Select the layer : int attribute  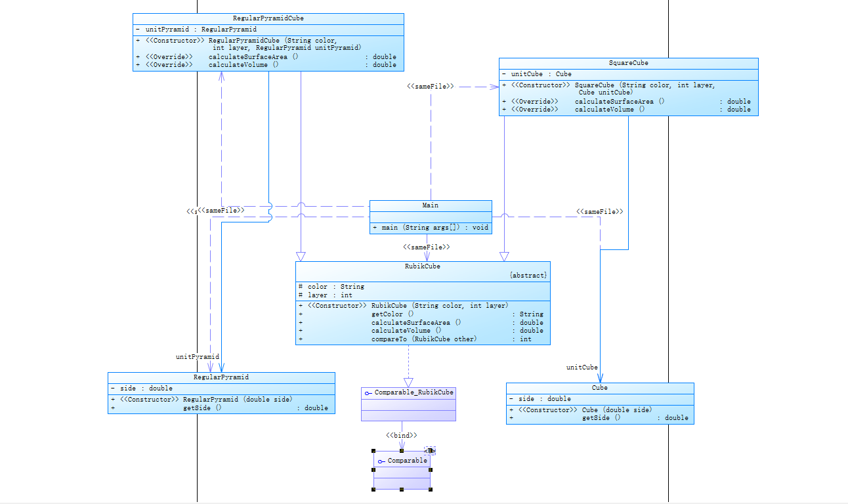pyautogui.click(x=326, y=295)
